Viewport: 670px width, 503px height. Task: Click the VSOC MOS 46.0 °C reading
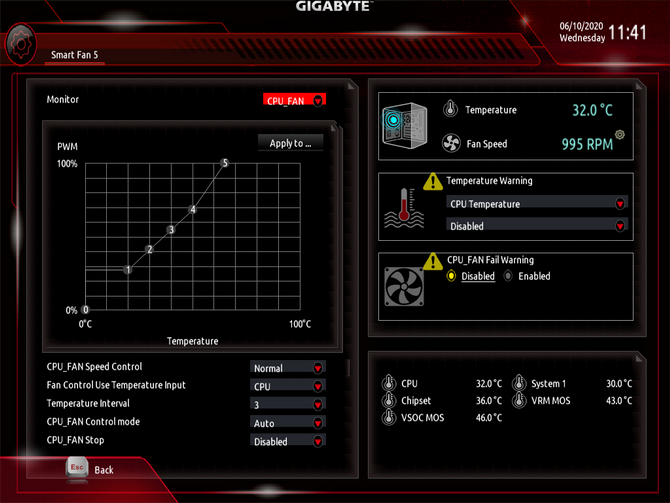tap(489, 418)
